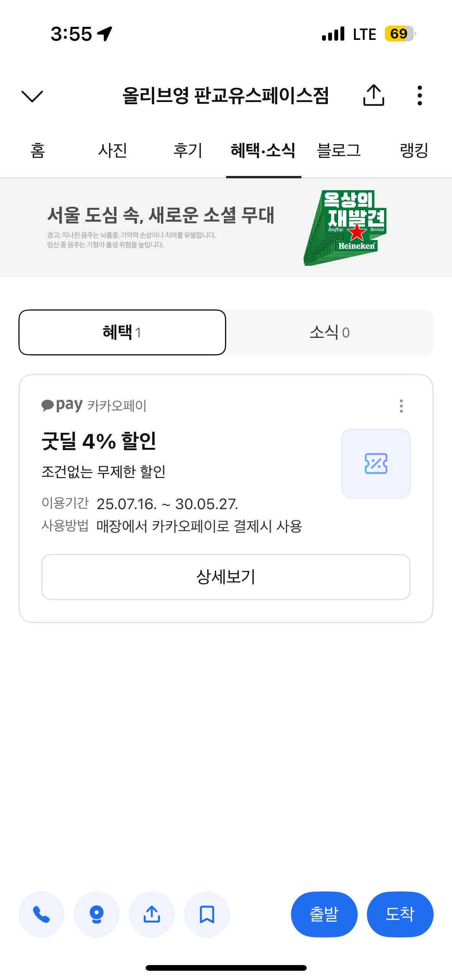Switch to the 소식 0 segment
This screenshot has height=980, width=452.
[x=330, y=332]
